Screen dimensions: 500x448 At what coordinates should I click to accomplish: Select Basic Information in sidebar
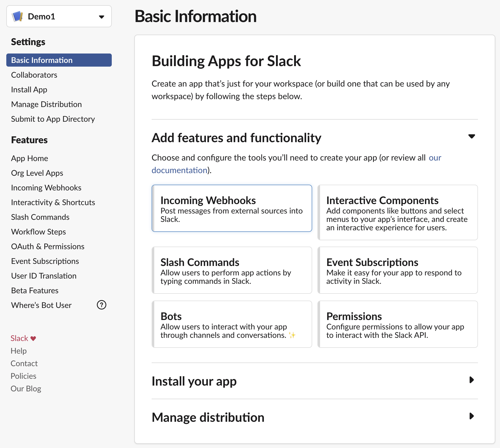(x=59, y=60)
